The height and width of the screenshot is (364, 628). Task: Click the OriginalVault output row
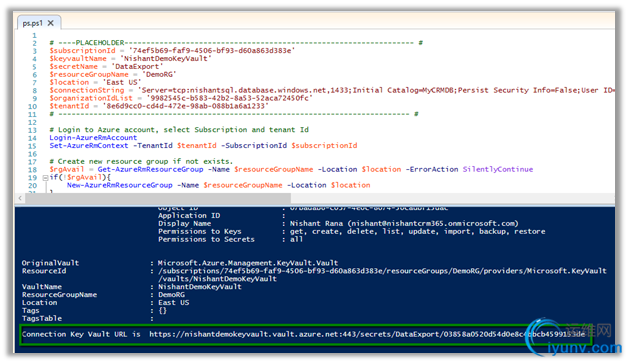coord(180,263)
